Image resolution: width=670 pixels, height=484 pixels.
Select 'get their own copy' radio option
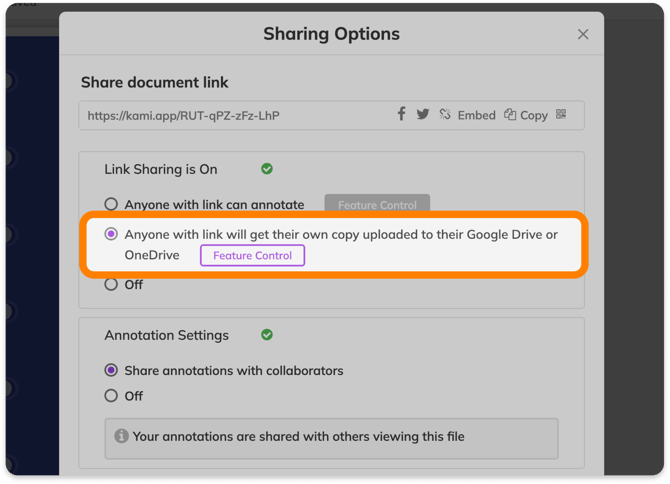(111, 234)
